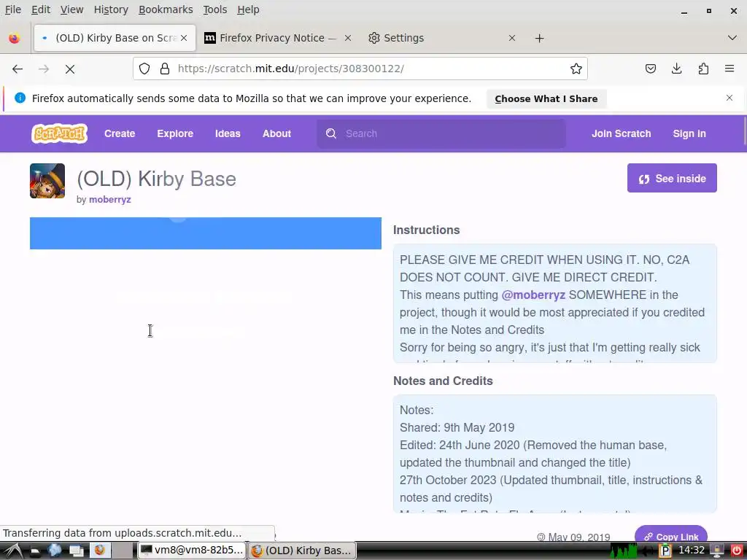Open the Ideas link in Scratch navbar
Screen dimensions: 747x560
coord(228,133)
